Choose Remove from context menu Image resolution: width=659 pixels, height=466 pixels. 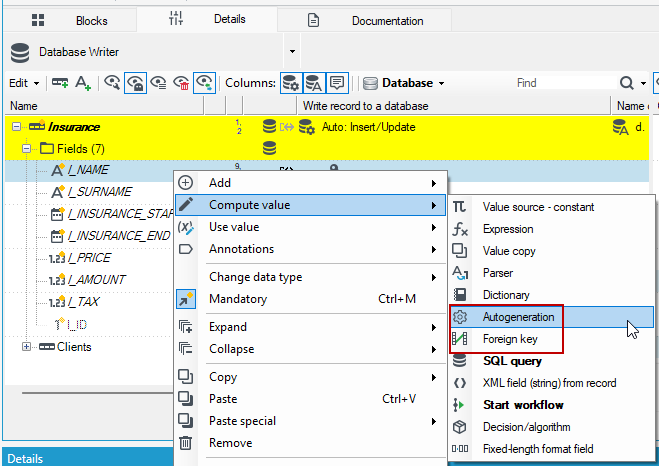point(310,442)
